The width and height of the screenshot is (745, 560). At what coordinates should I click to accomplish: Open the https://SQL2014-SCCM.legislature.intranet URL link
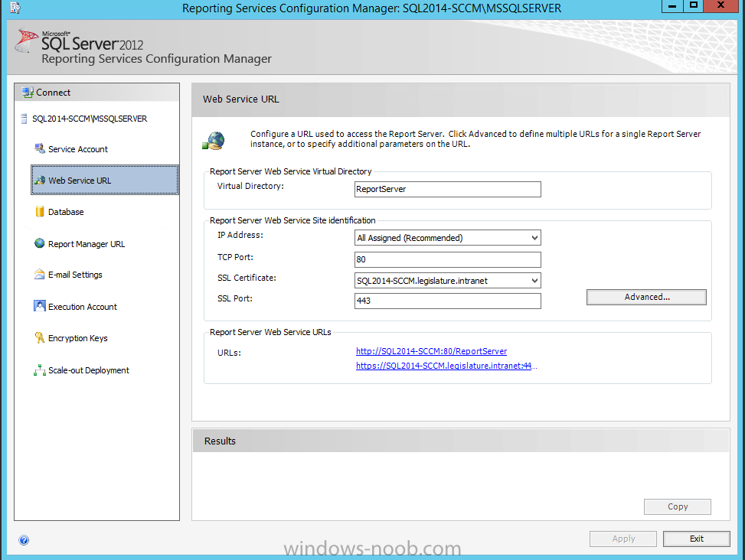(446, 366)
